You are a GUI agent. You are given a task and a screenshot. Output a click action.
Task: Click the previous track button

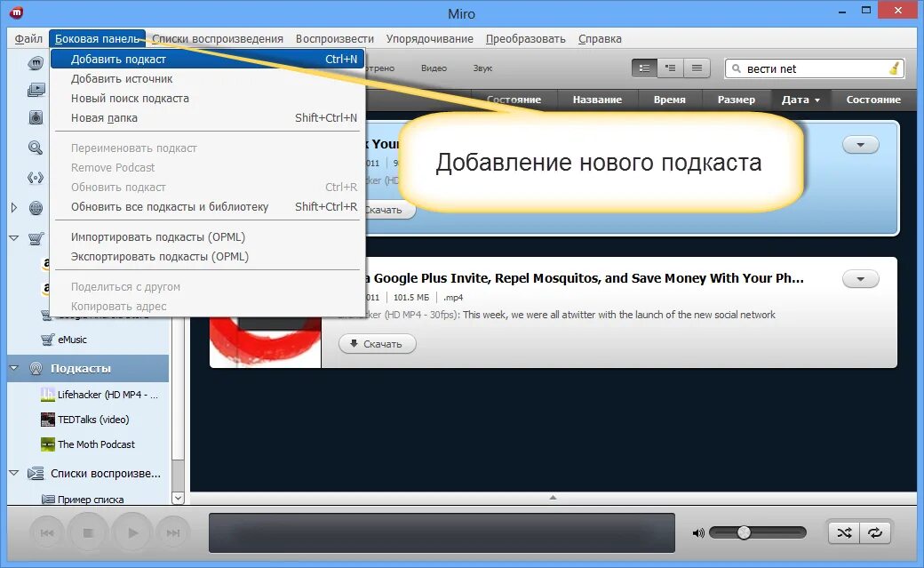point(47,533)
